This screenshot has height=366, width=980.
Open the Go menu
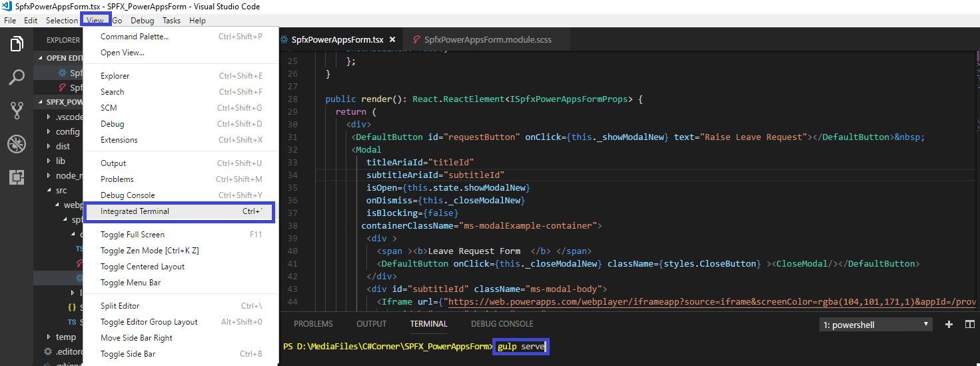coord(117,21)
